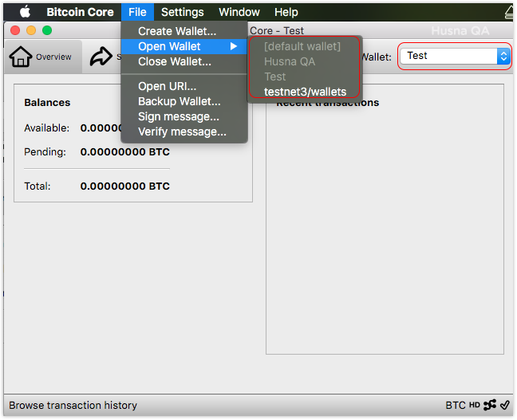Click the network connections icon in status bar
517x420 pixels.
pos(490,405)
